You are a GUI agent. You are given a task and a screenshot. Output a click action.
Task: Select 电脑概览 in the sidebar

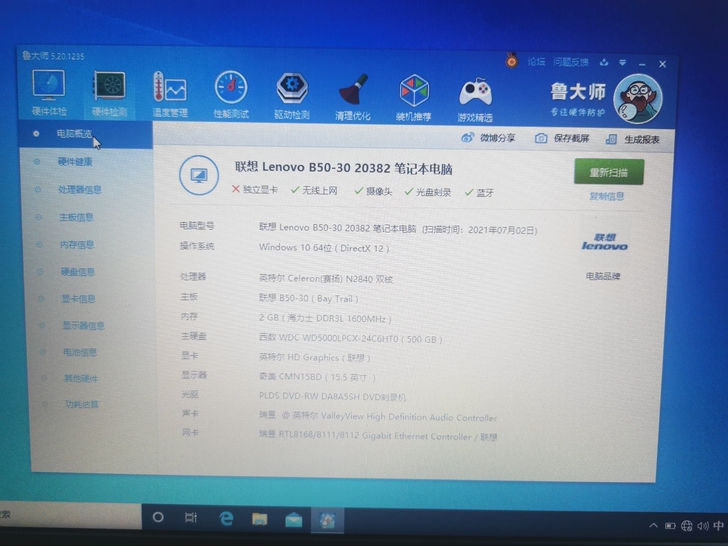pyautogui.click(x=86, y=134)
